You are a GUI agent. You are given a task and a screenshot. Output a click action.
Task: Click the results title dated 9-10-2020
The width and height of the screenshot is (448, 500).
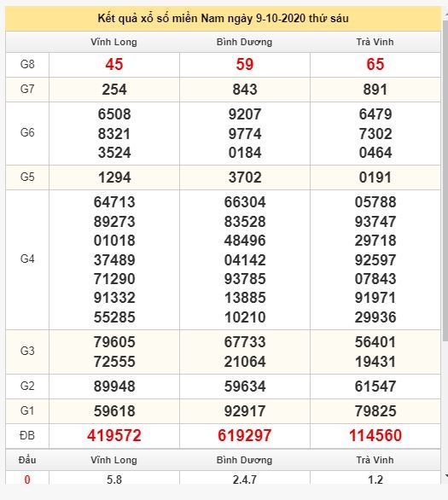[x=223, y=19]
